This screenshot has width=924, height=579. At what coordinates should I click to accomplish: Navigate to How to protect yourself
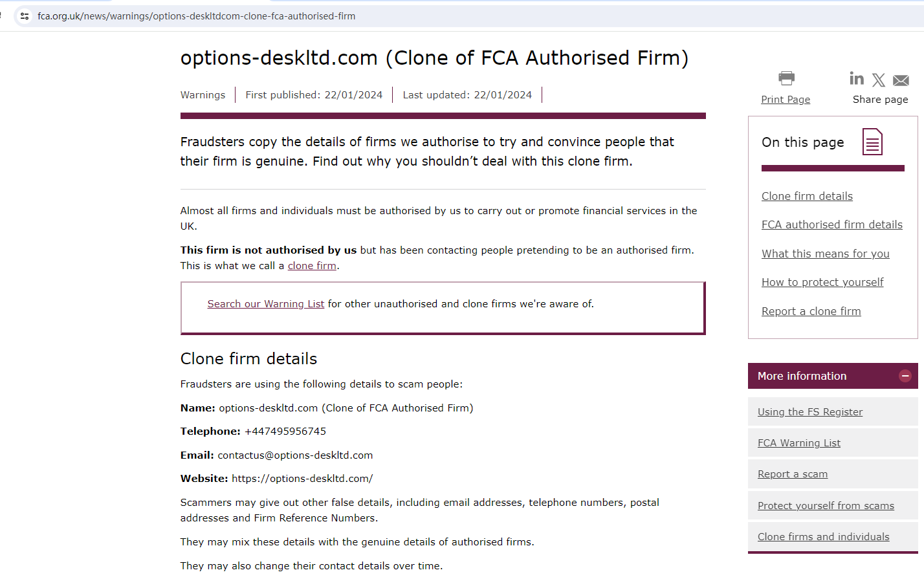pos(822,282)
